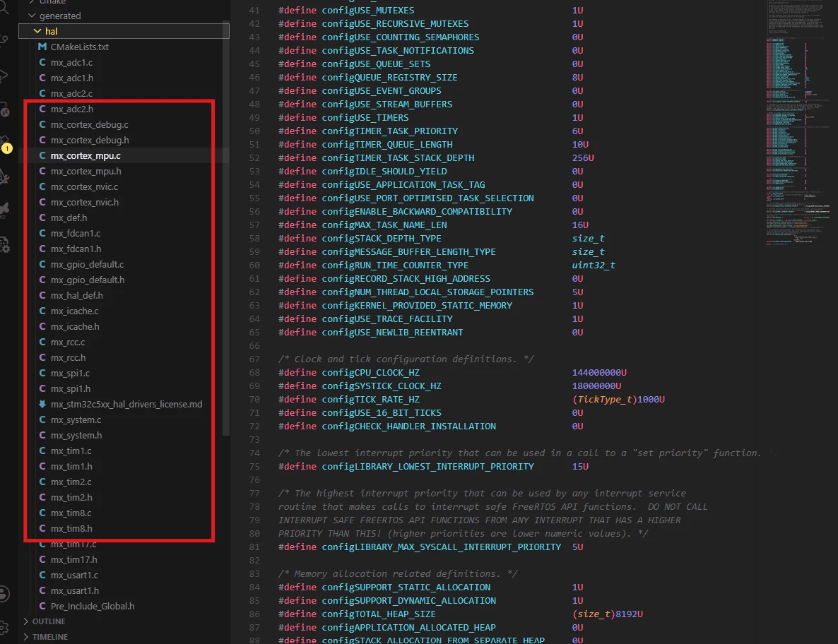838x644 pixels.
Task: Click the C icon beside mx_usart1.c
Action: tap(42, 575)
